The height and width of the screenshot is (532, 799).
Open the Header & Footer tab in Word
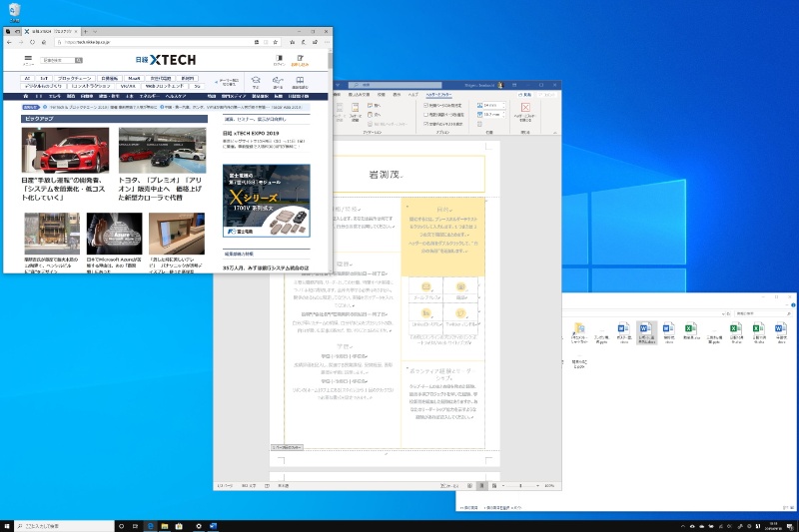[x=438, y=95]
